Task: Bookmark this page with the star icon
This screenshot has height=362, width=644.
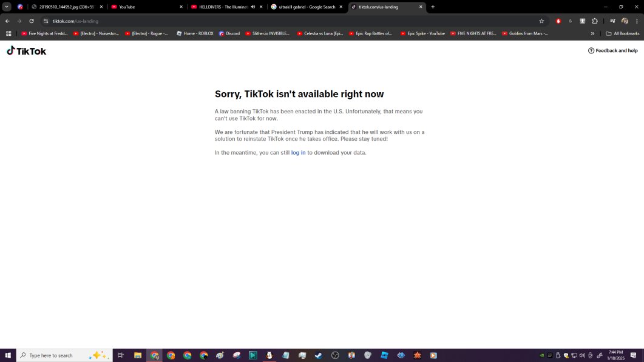Action: (541, 21)
